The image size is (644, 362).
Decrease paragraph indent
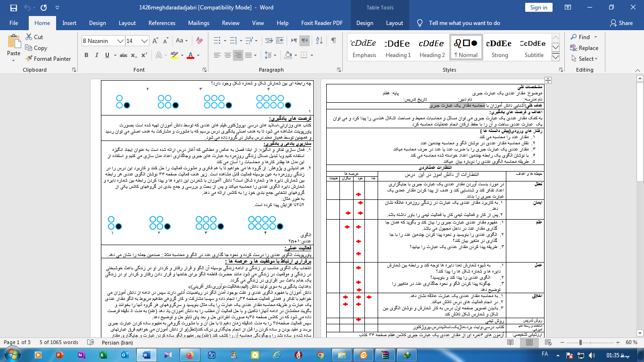click(268, 41)
